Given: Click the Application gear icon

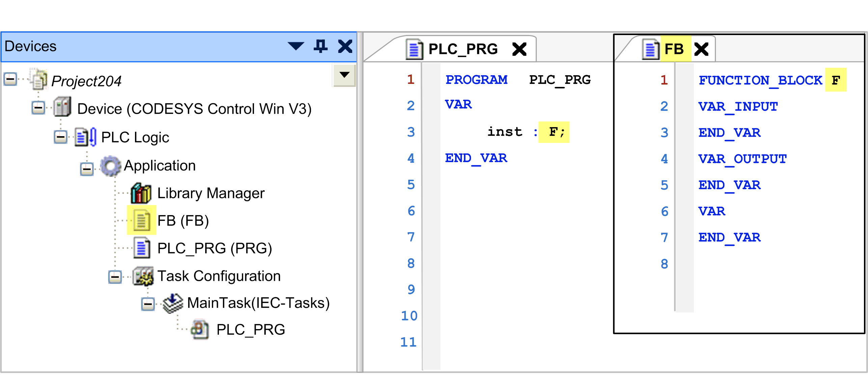Looking at the screenshot, I should 111,166.
